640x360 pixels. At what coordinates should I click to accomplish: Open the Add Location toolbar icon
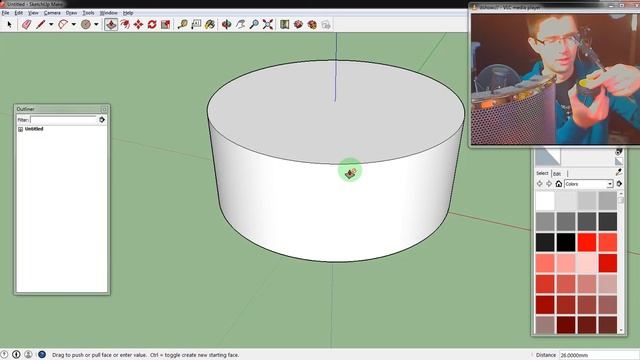(x=284, y=24)
